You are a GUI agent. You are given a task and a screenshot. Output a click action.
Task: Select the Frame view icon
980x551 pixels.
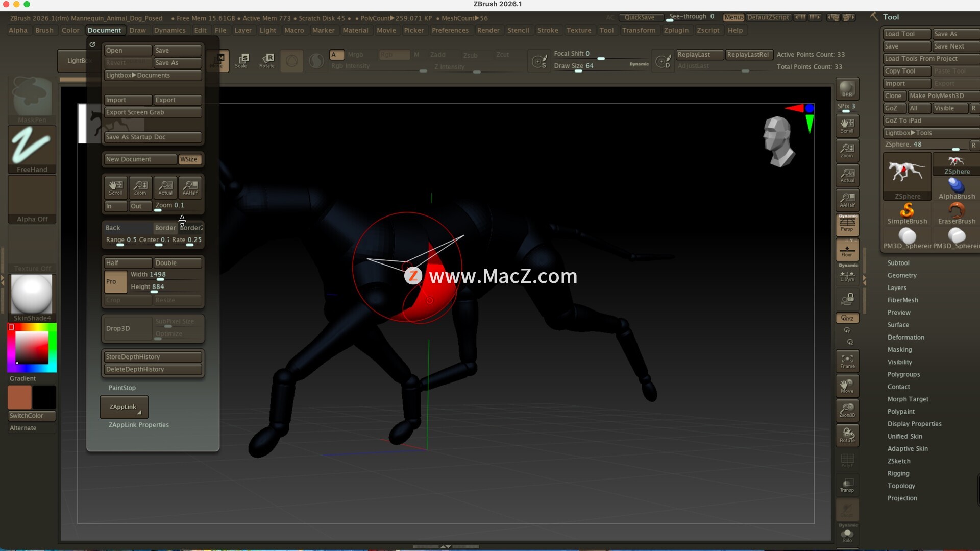[847, 361]
